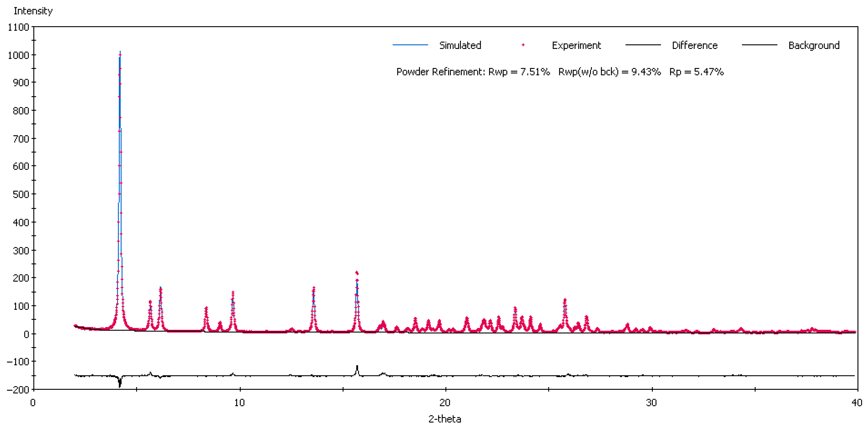This screenshot has height=430, width=868.
Task: Click the Intensity y-axis title
Action: (x=33, y=11)
